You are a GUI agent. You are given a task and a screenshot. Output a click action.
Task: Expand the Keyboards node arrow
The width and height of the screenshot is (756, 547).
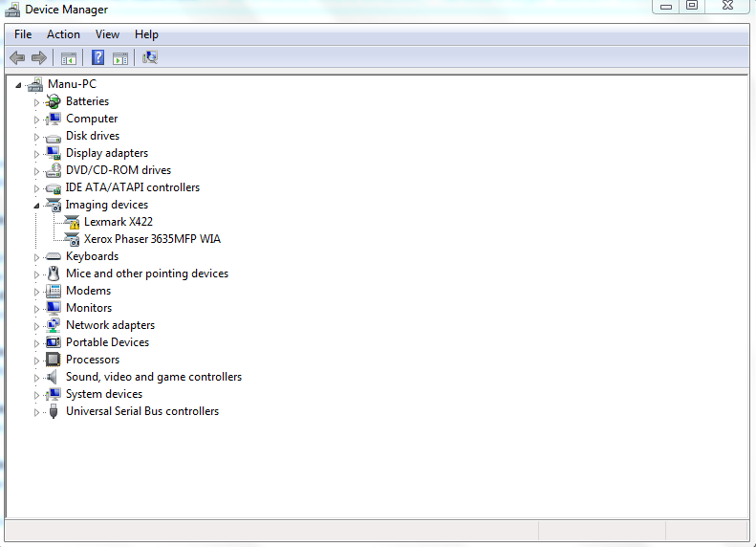tap(36, 257)
